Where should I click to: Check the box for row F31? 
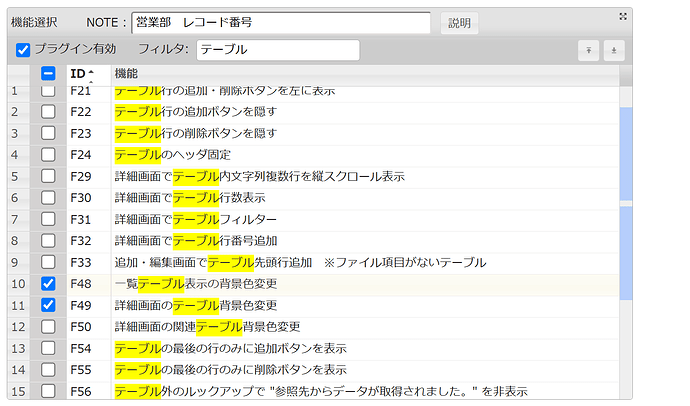coord(48,219)
